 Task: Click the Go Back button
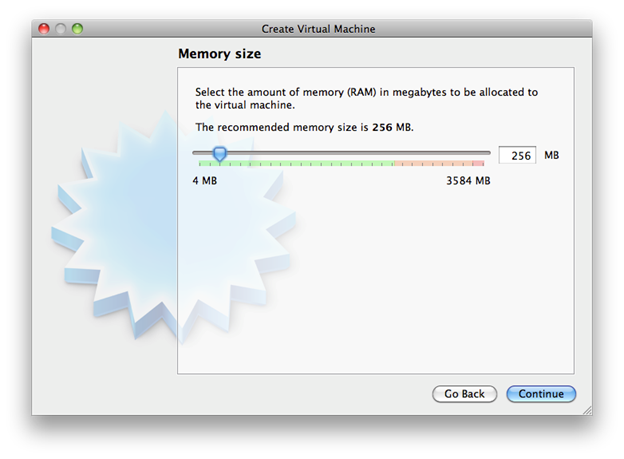pyautogui.click(x=464, y=394)
